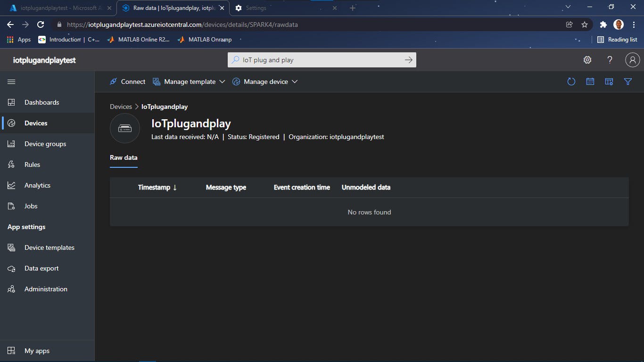Open the Chrome profile avatar
This screenshot has height=362, width=644.
click(619, 25)
